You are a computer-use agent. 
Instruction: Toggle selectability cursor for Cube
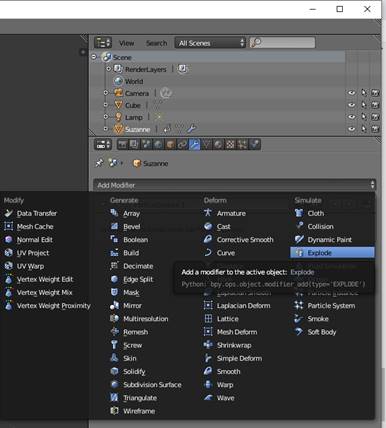tap(364, 105)
